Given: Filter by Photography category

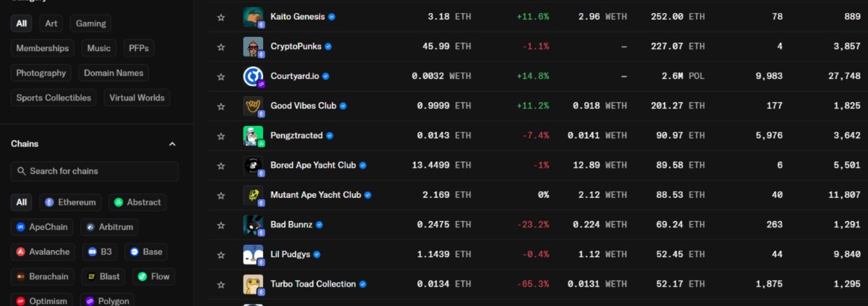Looking at the screenshot, I should (x=41, y=73).
